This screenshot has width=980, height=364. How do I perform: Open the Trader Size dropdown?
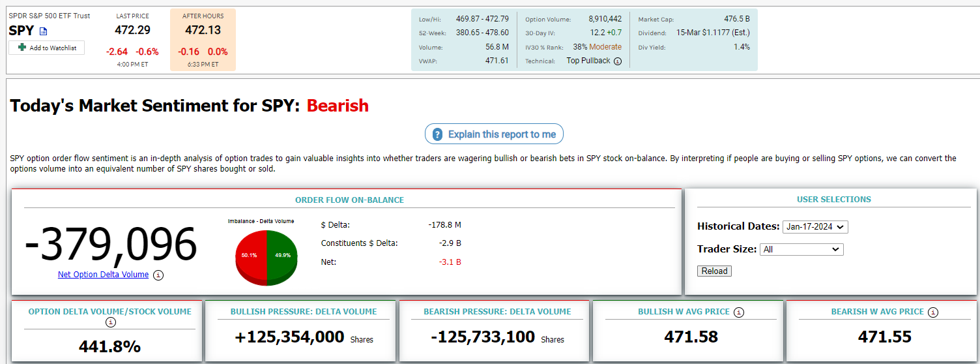[801, 249]
